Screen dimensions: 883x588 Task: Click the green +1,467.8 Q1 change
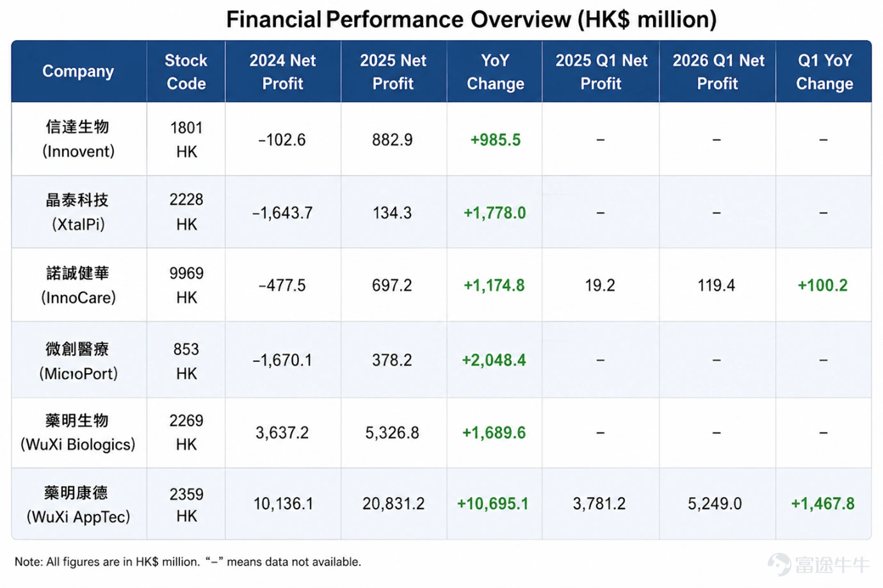[x=823, y=504]
